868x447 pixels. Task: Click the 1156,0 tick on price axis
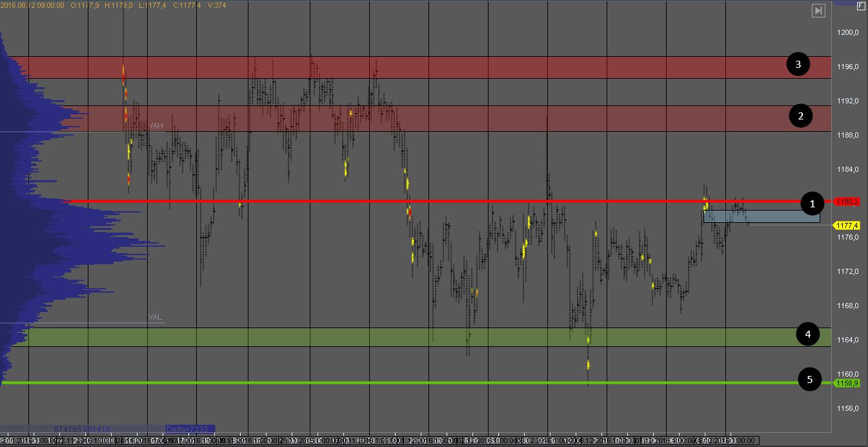coord(847,408)
